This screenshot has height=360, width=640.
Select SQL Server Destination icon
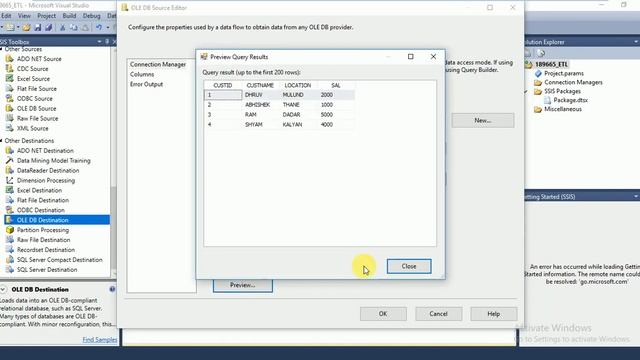point(9,269)
